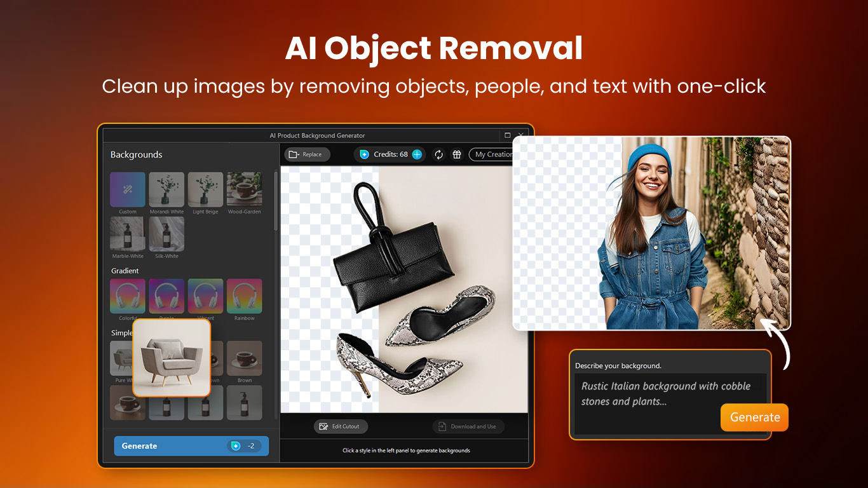Select the Wood-Garden background thumbnail

(x=245, y=189)
